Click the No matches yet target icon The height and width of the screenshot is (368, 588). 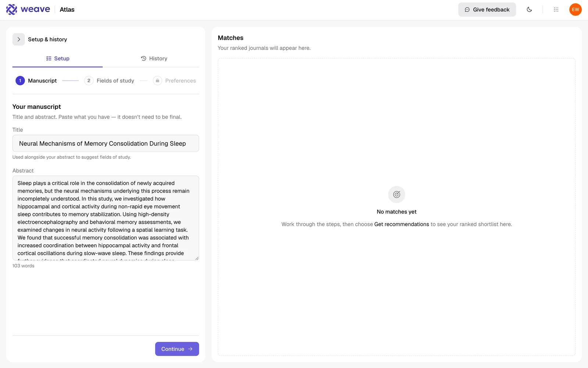[x=397, y=194]
